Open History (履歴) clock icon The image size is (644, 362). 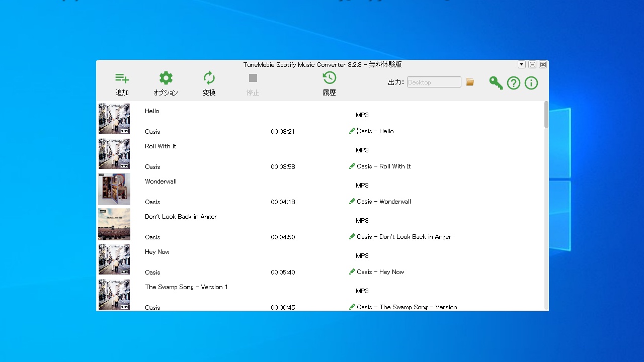[x=329, y=77]
